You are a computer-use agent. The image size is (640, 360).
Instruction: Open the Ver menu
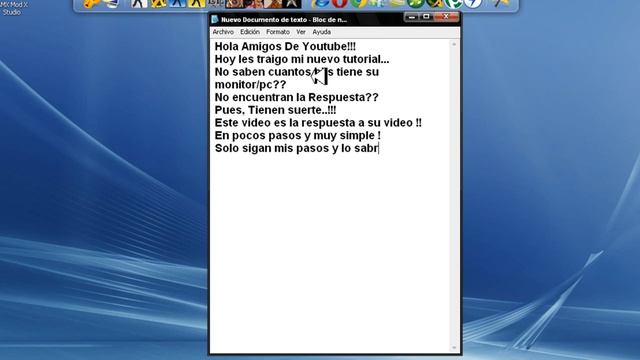point(301,32)
